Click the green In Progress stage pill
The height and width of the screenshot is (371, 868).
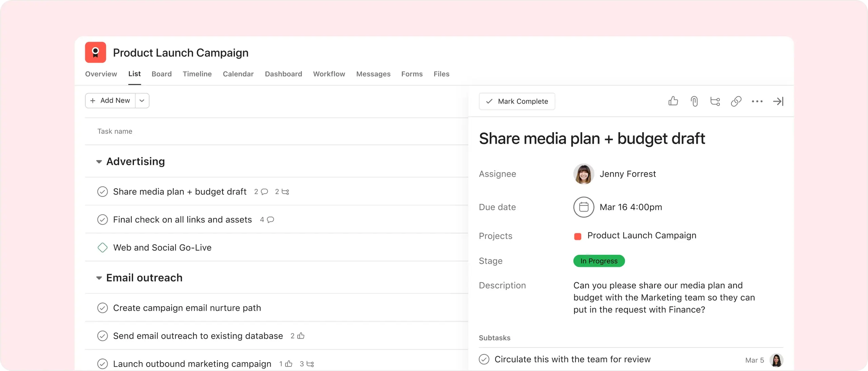click(599, 261)
